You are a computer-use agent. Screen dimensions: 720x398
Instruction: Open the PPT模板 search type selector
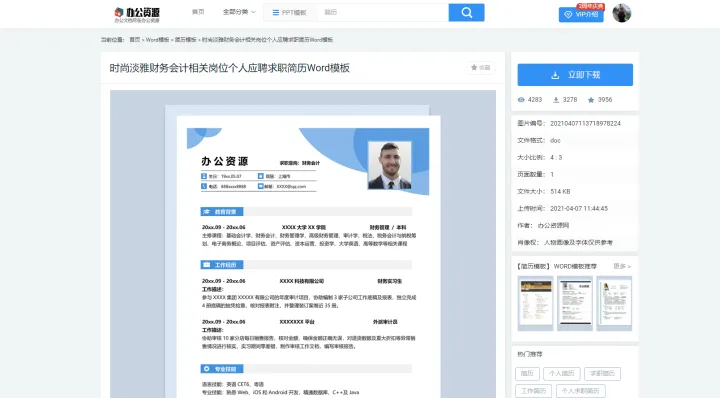pyautogui.click(x=289, y=12)
